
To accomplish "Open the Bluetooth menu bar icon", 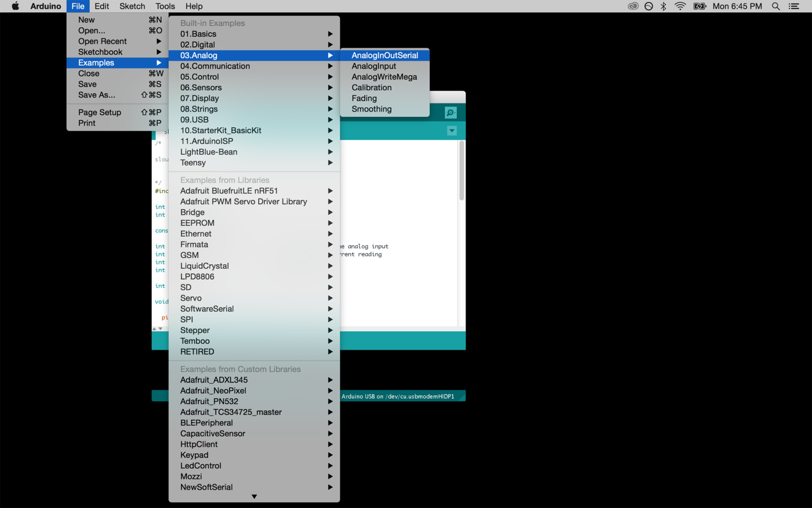I will (664, 6).
